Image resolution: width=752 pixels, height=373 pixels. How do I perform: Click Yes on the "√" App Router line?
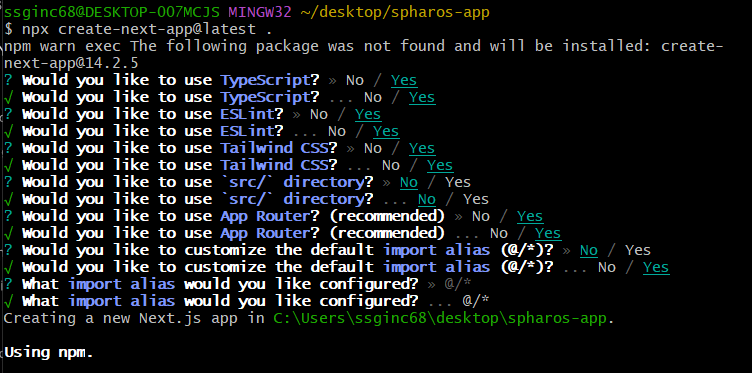tap(548, 234)
